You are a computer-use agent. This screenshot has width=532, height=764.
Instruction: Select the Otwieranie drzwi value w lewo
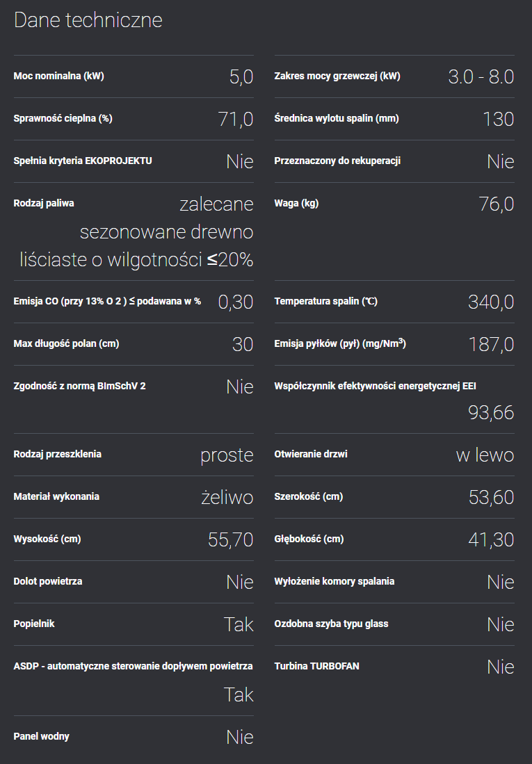click(x=485, y=455)
